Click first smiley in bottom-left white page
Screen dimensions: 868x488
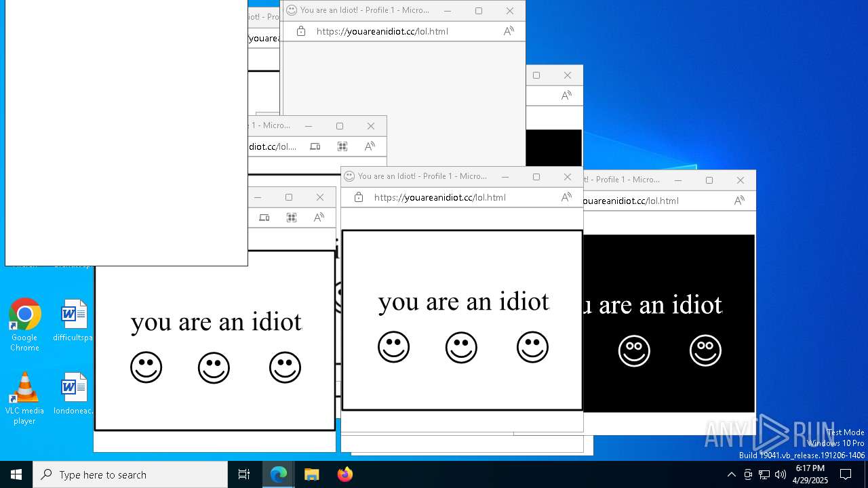coord(146,367)
